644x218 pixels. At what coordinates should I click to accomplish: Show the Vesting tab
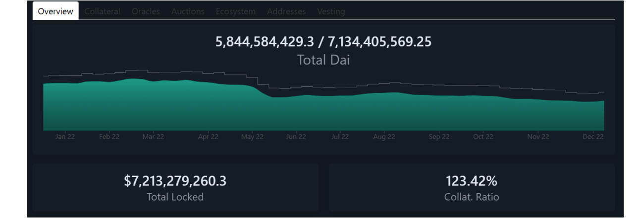(331, 11)
